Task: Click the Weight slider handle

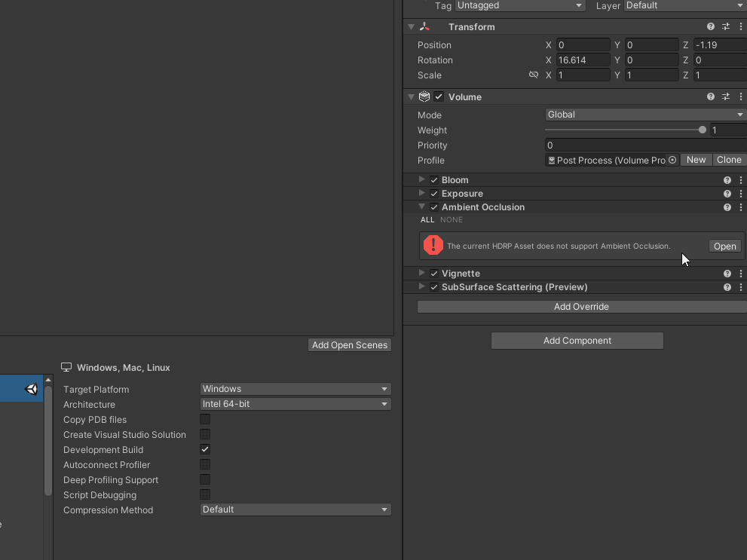Action: point(703,130)
